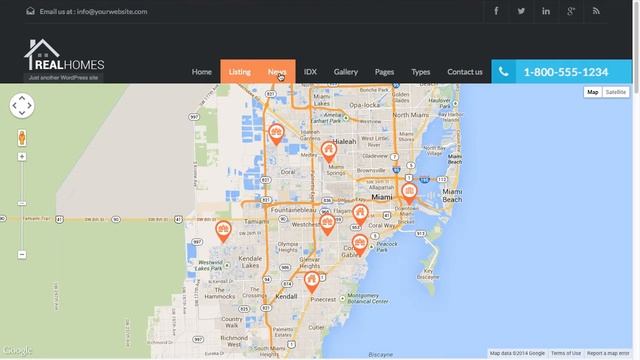Select the Street View pegman icon
This screenshot has height=360, width=640.
coord(22,138)
